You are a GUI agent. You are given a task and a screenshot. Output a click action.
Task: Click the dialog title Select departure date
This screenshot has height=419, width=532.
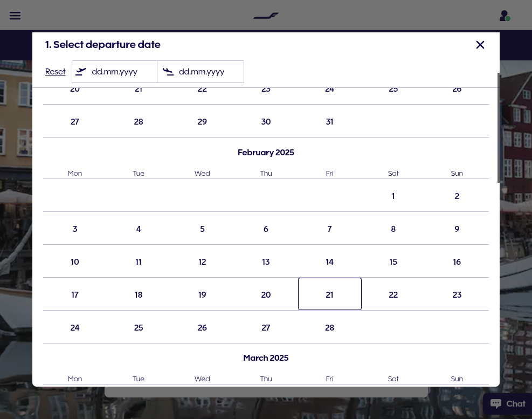coord(103,44)
